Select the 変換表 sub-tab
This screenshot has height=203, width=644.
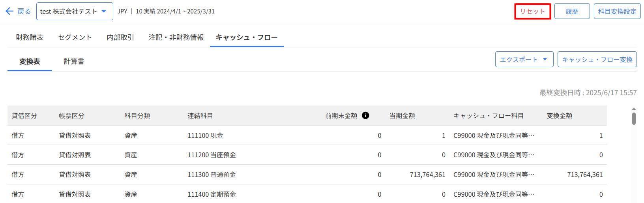click(30, 61)
